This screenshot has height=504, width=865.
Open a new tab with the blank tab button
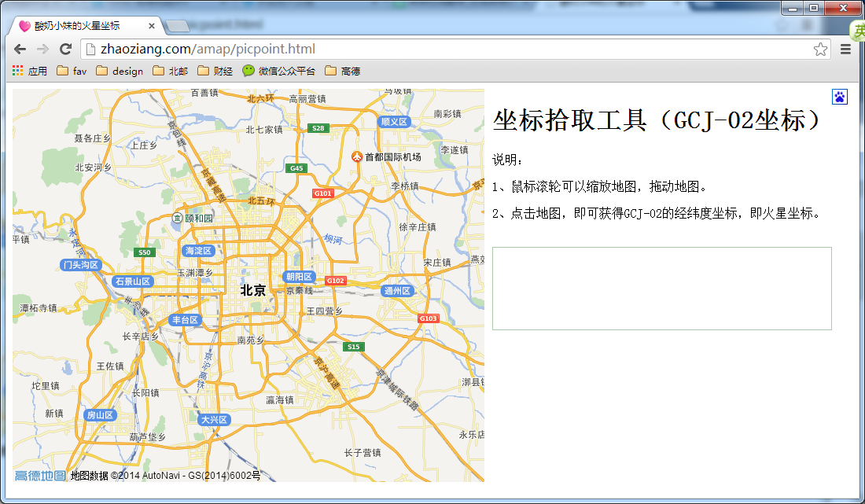coord(177,26)
